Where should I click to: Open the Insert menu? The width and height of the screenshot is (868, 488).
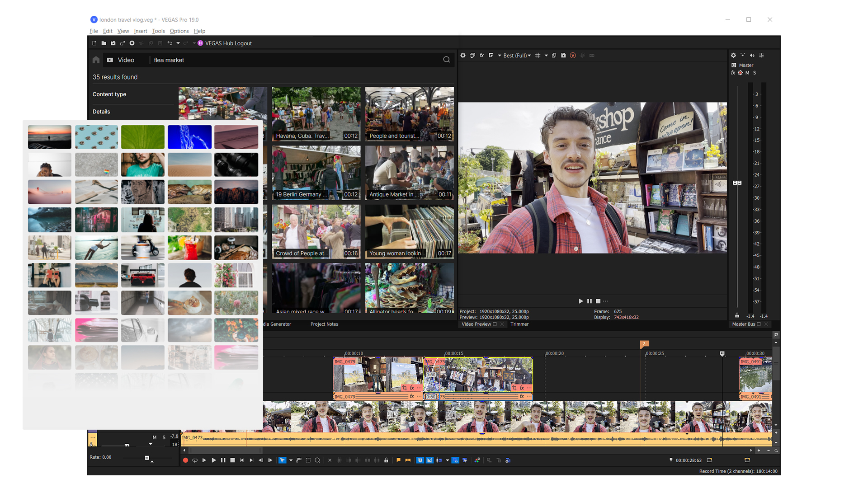(x=141, y=31)
